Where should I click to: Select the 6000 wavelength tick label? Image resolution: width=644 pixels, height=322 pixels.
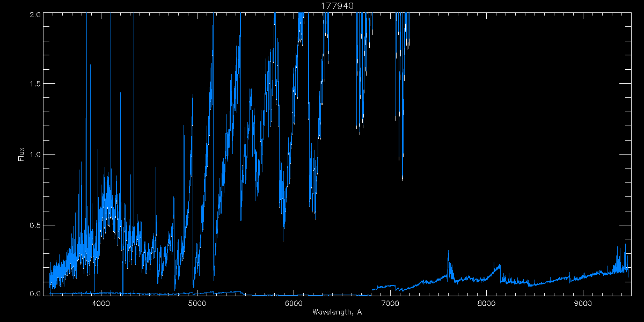coord(294,304)
